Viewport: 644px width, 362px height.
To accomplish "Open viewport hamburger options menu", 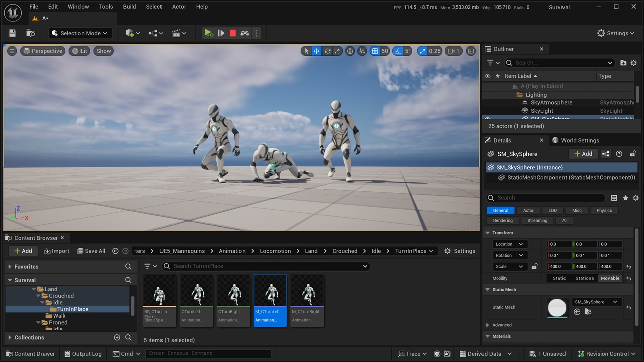I will point(12,51).
